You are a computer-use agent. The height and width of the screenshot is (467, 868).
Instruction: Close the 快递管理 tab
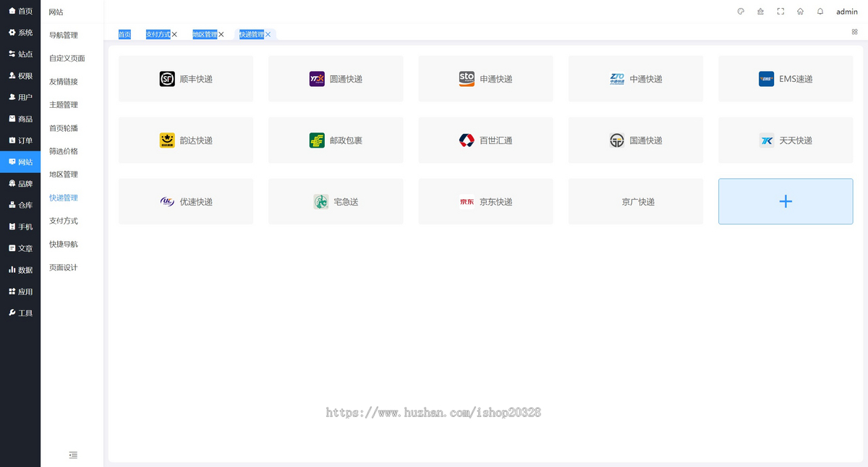pos(268,34)
